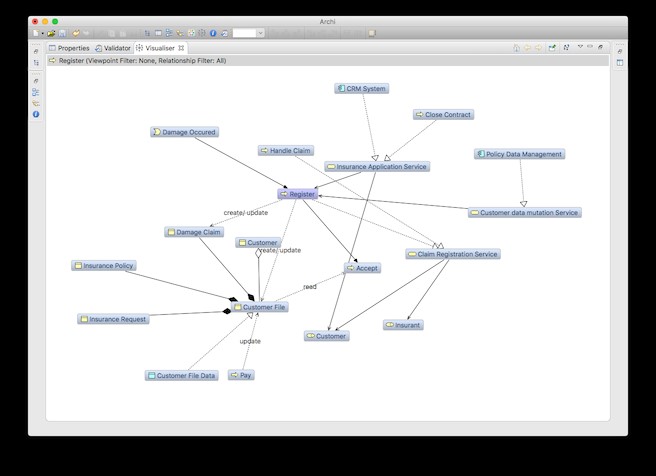The height and width of the screenshot is (476, 656).
Task: Click the Go Home icon in Visualiser
Action: click(x=517, y=48)
